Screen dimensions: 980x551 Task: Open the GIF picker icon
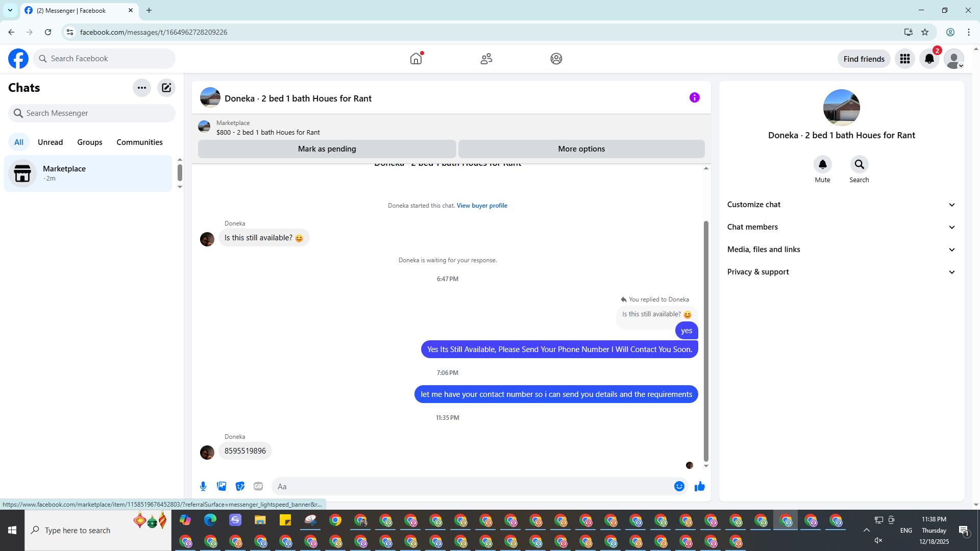pos(258,486)
